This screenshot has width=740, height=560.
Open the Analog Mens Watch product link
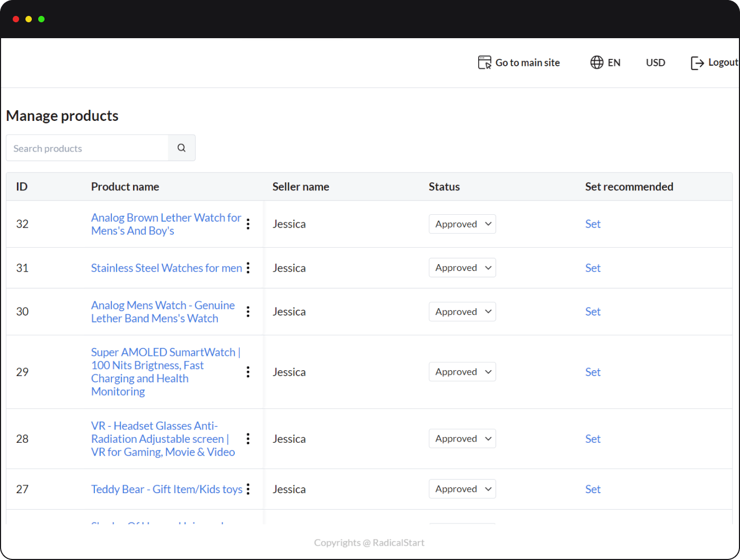[x=163, y=311]
